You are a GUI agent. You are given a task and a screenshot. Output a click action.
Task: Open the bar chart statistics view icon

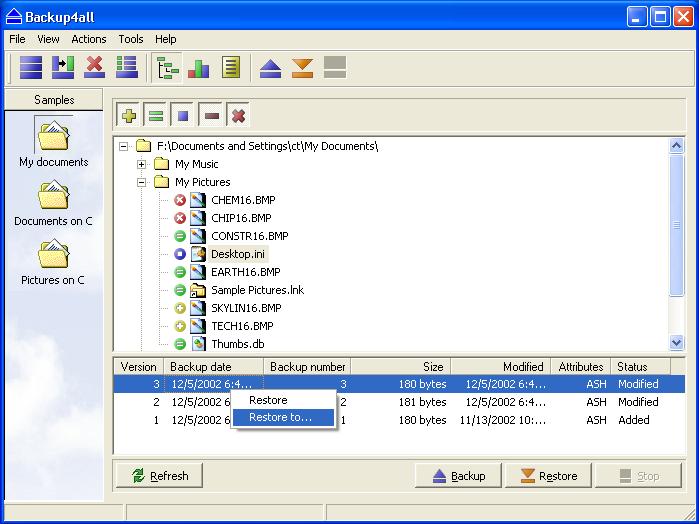pyautogui.click(x=199, y=68)
